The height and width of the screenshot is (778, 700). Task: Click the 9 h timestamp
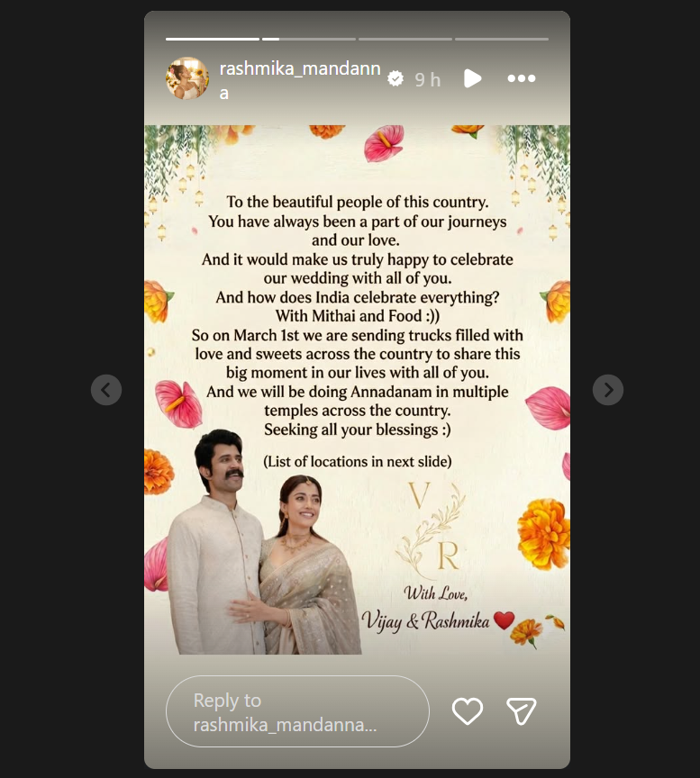[427, 79]
